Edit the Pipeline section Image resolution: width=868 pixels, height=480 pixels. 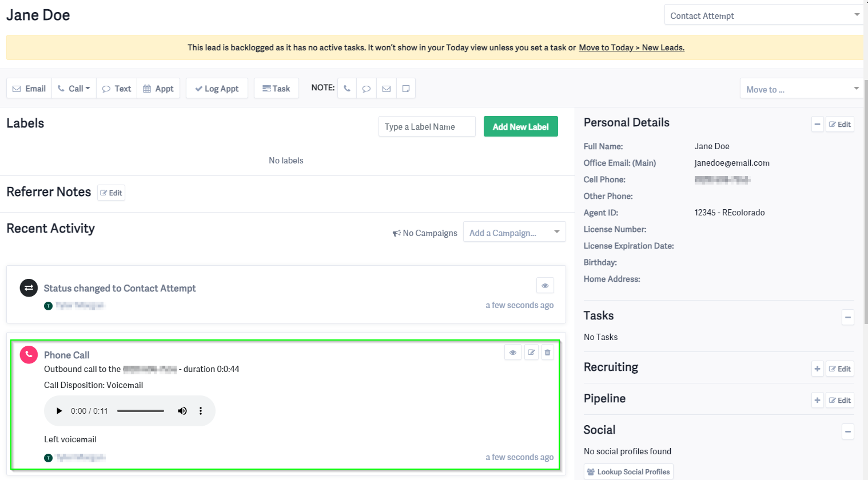click(x=840, y=400)
